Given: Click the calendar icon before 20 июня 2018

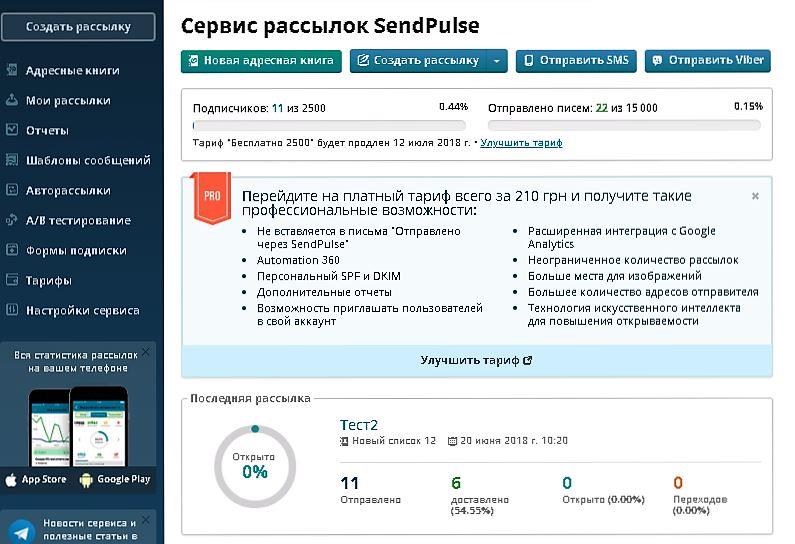Looking at the screenshot, I should coord(452,441).
